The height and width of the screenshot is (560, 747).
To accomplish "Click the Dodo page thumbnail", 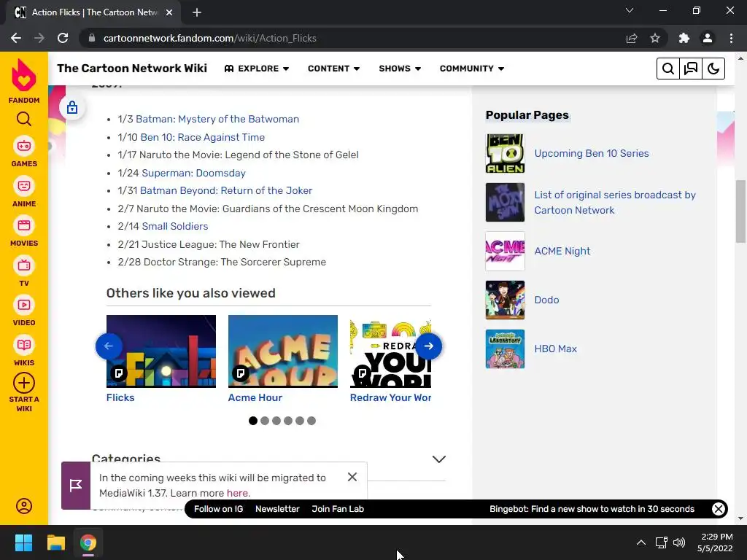I will coord(505,300).
